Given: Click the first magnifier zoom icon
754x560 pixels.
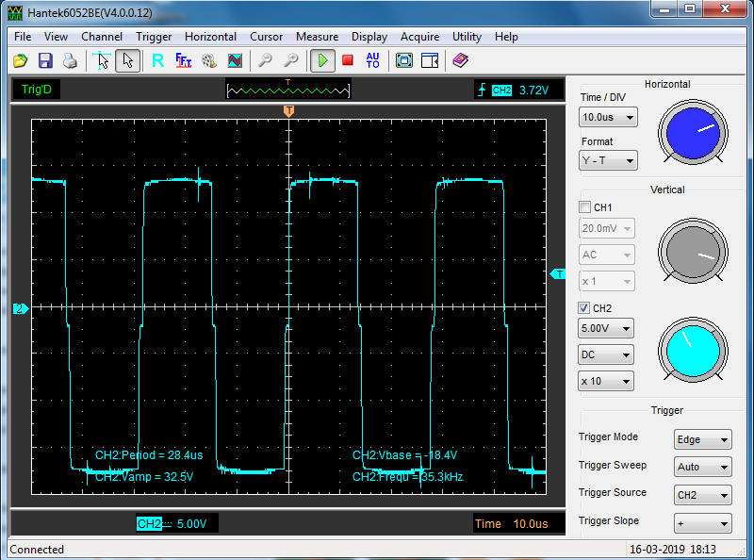Looking at the screenshot, I should click(265, 60).
